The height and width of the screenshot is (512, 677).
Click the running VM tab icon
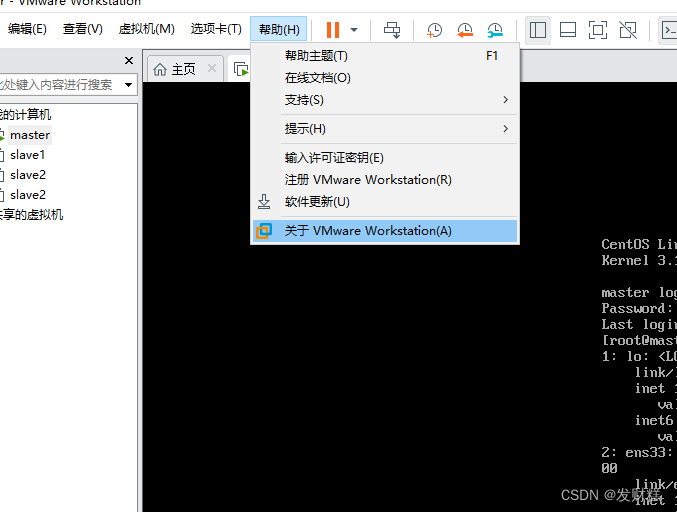[x=241, y=69]
